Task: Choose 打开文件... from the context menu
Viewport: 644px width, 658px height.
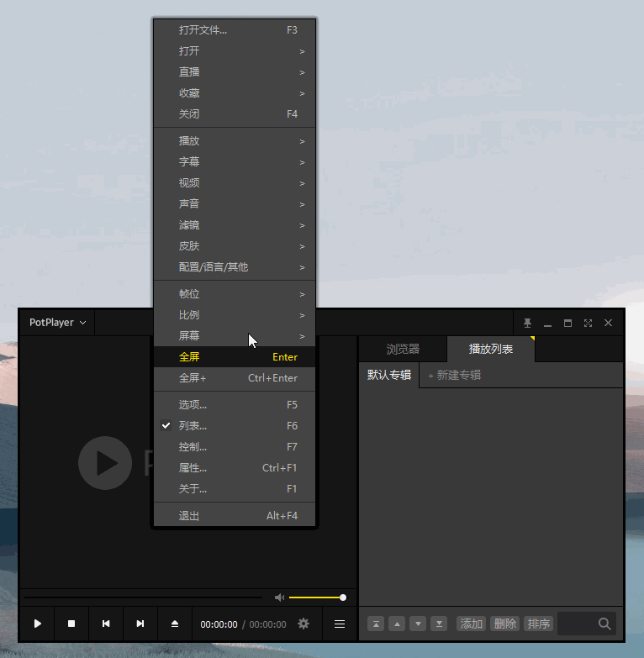Action: point(235,30)
